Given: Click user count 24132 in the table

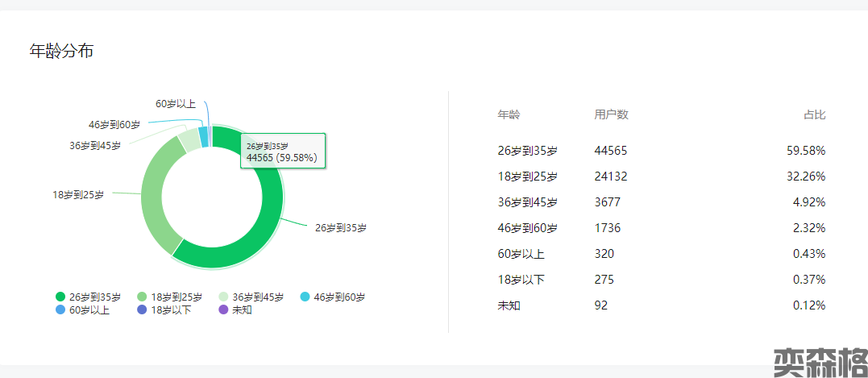Looking at the screenshot, I should click(611, 177).
